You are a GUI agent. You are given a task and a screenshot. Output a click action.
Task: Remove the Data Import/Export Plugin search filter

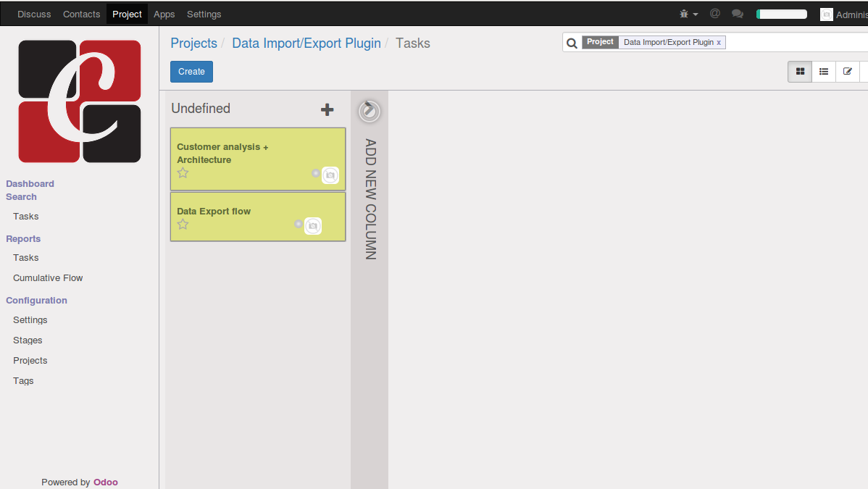coord(719,43)
